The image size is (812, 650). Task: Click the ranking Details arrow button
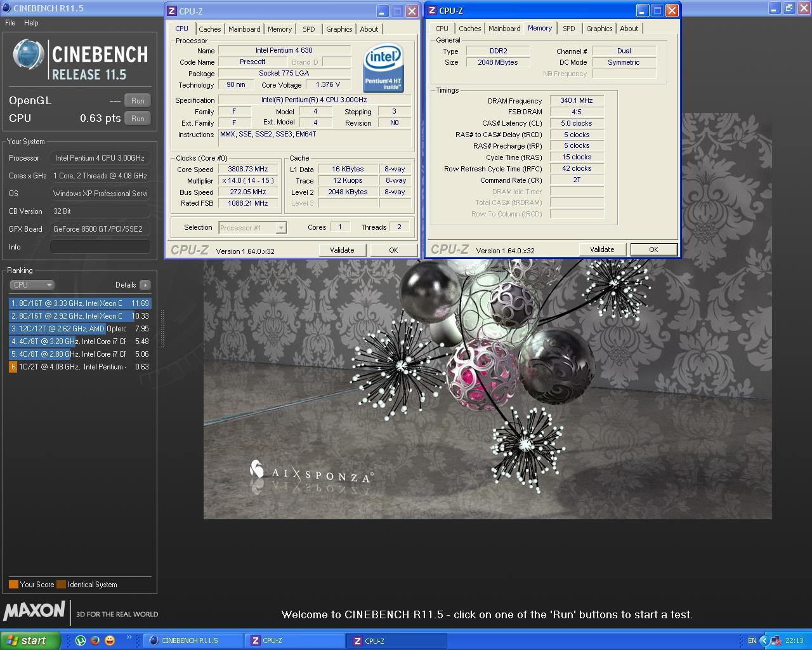(x=145, y=285)
